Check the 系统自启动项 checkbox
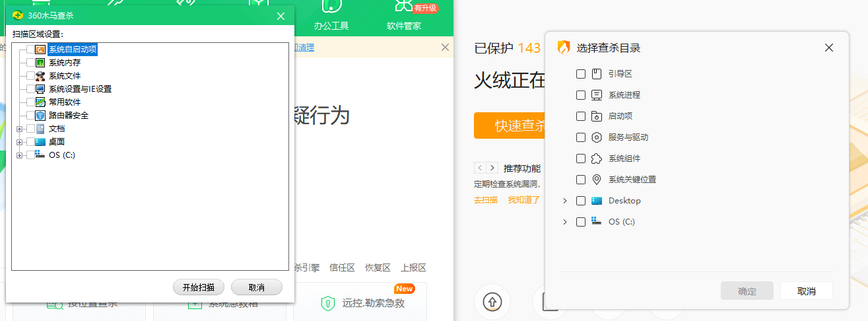Viewport: 868px width, 321px height. [x=30, y=50]
